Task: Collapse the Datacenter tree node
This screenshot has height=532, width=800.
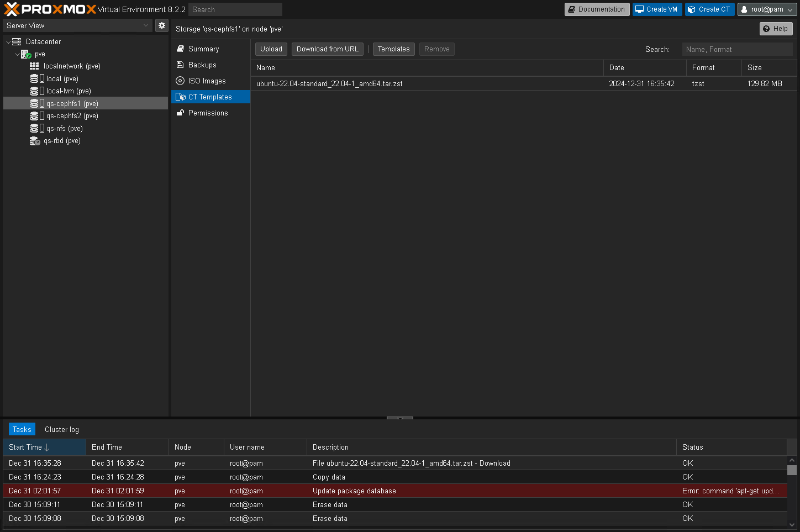Action: click(8, 42)
